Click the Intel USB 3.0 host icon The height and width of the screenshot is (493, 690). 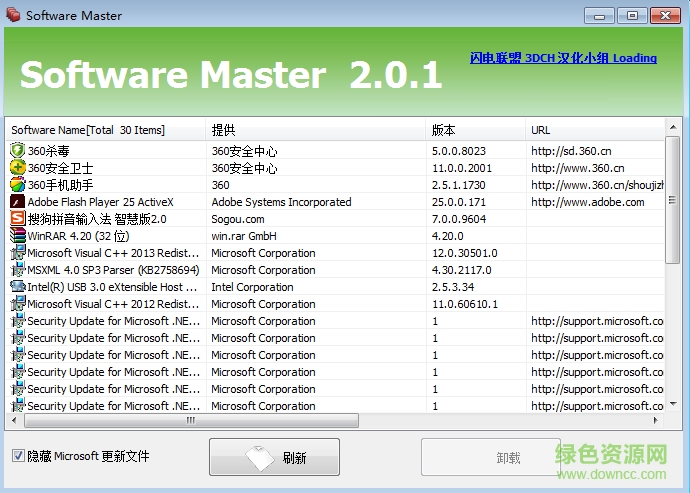[18, 287]
